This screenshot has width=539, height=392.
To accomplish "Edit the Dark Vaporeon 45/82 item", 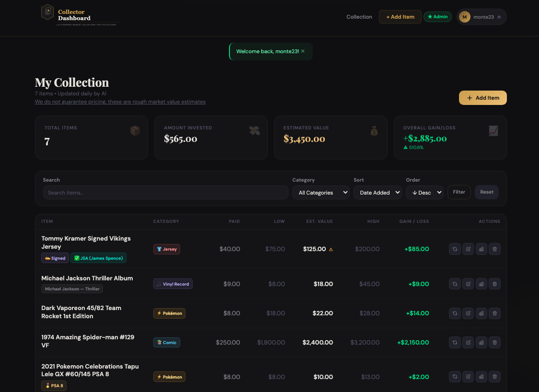I will [x=468, y=313].
